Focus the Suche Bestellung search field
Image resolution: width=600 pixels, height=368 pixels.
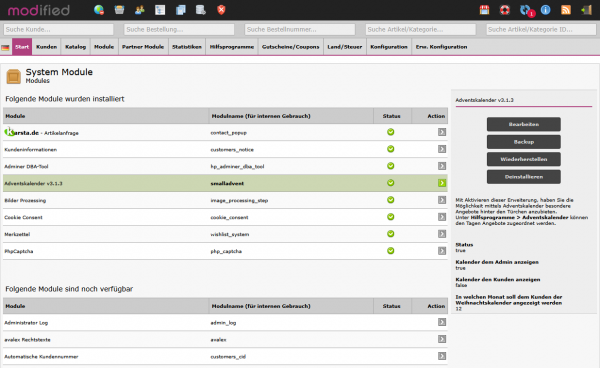[x=179, y=29]
